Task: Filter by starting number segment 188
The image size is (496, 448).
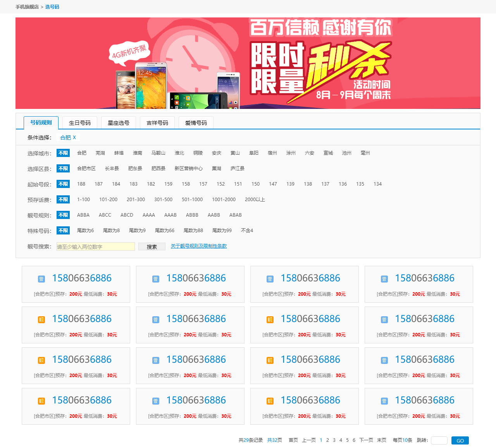Action: (81, 184)
